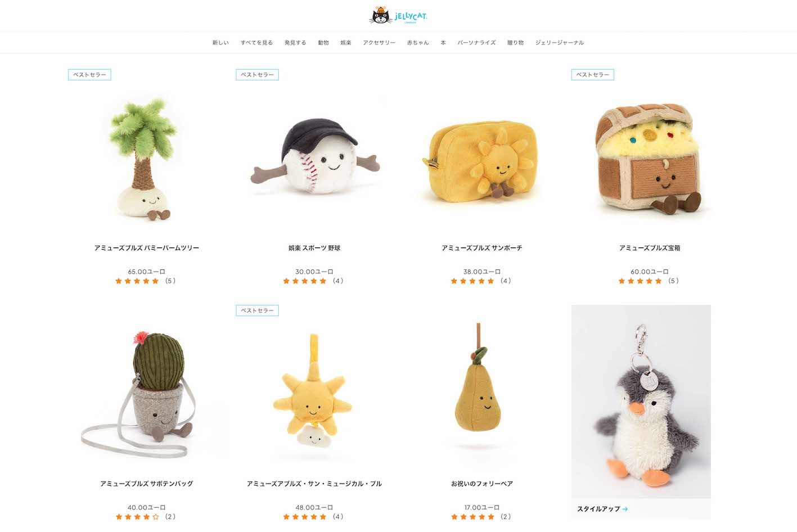Open the 動物 navigation menu
Viewport: 797px width, 532px height.
(x=323, y=43)
